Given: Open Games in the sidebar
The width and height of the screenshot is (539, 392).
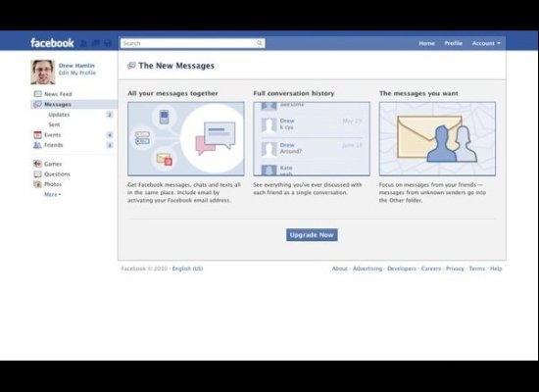Looking at the screenshot, I should [x=53, y=164].
